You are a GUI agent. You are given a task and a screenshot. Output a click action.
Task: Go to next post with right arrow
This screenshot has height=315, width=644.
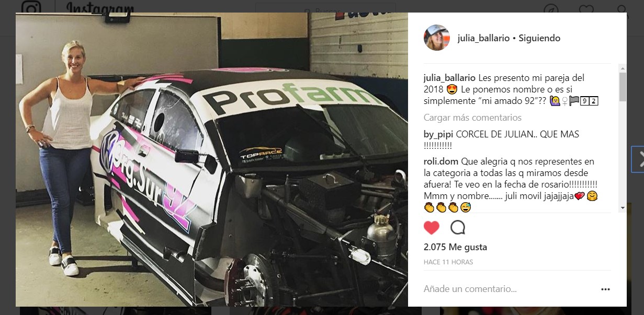pyautogui.click(x=638, y=160)
